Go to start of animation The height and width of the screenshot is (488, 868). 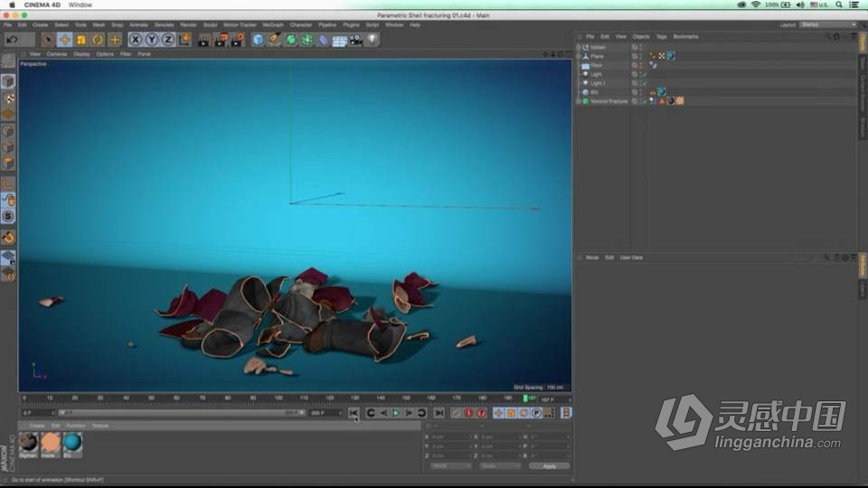tap(354, 413)
